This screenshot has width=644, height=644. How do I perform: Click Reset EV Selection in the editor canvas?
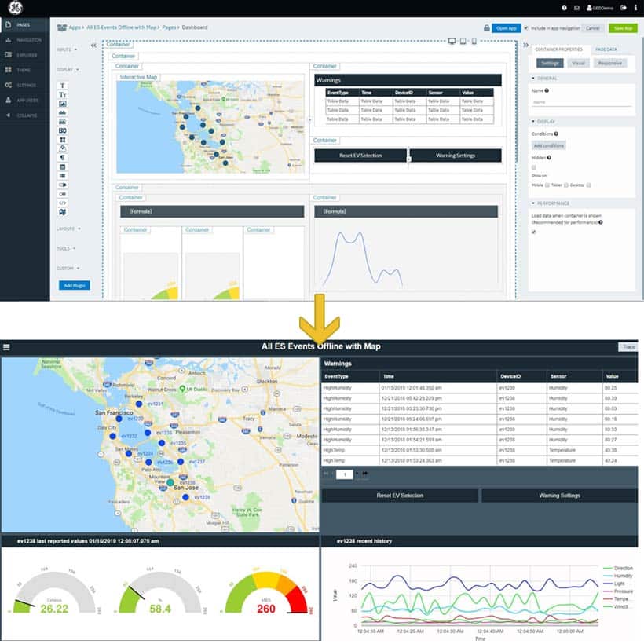[360, 156]
